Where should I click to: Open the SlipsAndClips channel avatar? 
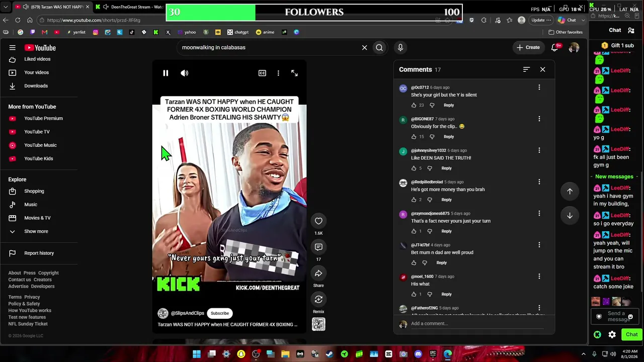click(x=163, y=313)
